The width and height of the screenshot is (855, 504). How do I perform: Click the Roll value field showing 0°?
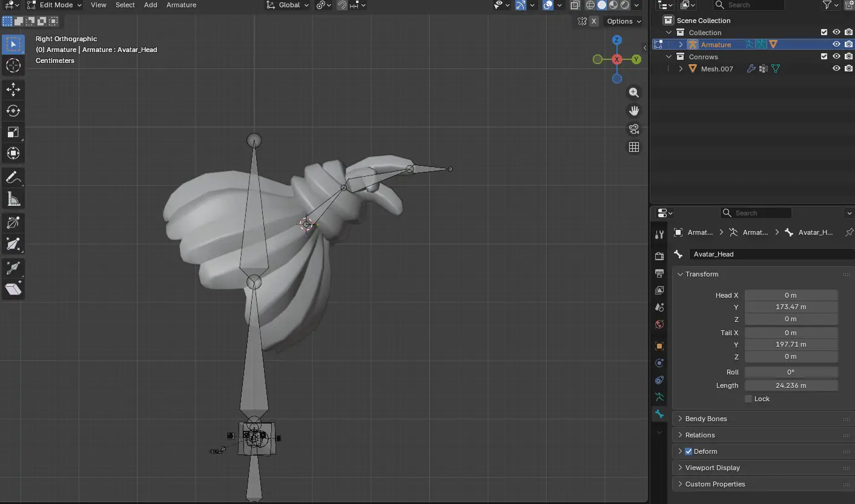(791, 372)
